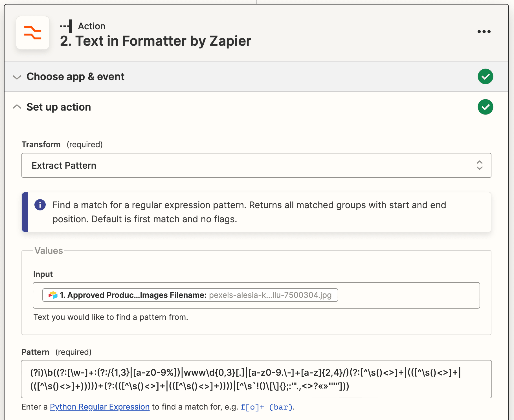This screenshot has width=514, height=420.
Task: Open the Transform dropdown showing Extract Pattern
Action: point(256,165)
